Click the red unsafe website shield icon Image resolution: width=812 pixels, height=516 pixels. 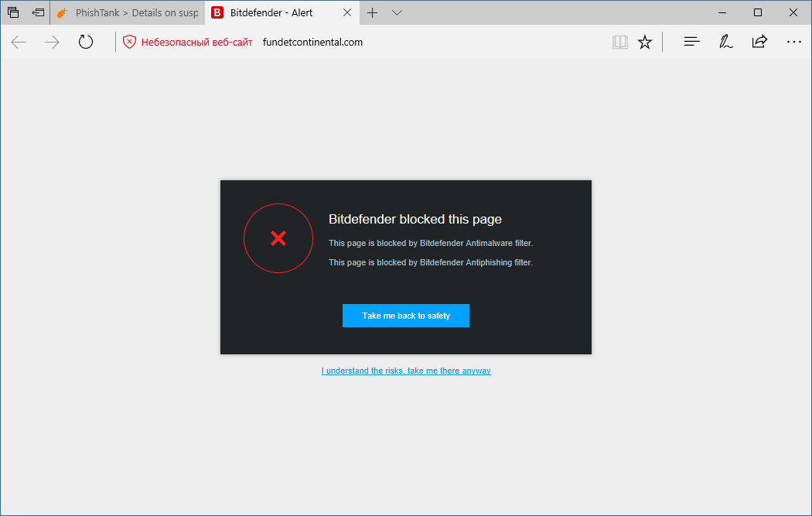129,42
